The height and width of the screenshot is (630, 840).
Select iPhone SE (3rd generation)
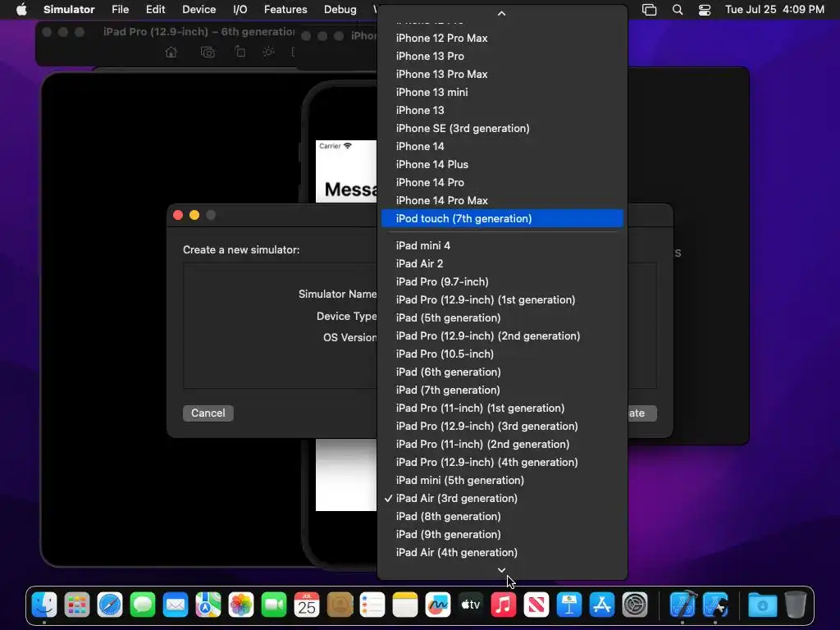click(x=502, y=128)
